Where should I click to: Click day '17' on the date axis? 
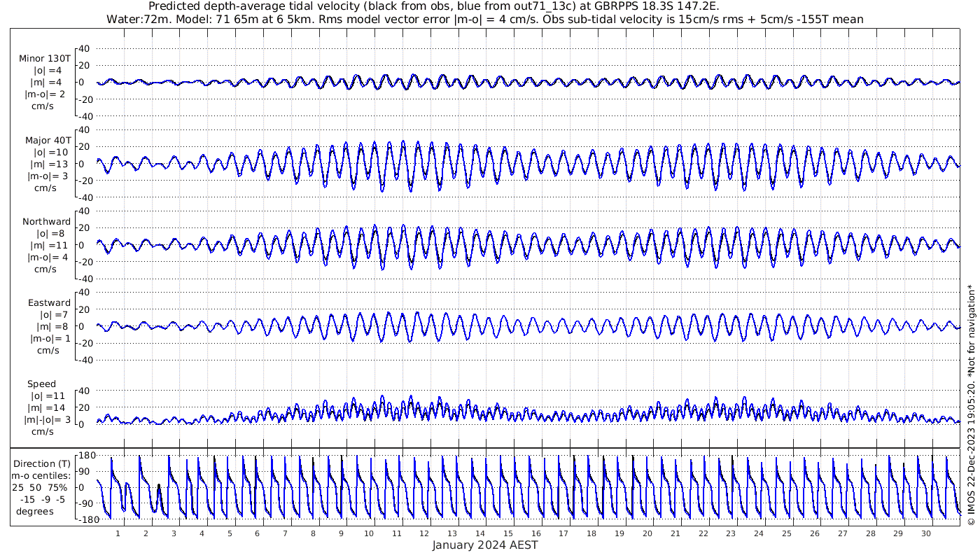563,533
